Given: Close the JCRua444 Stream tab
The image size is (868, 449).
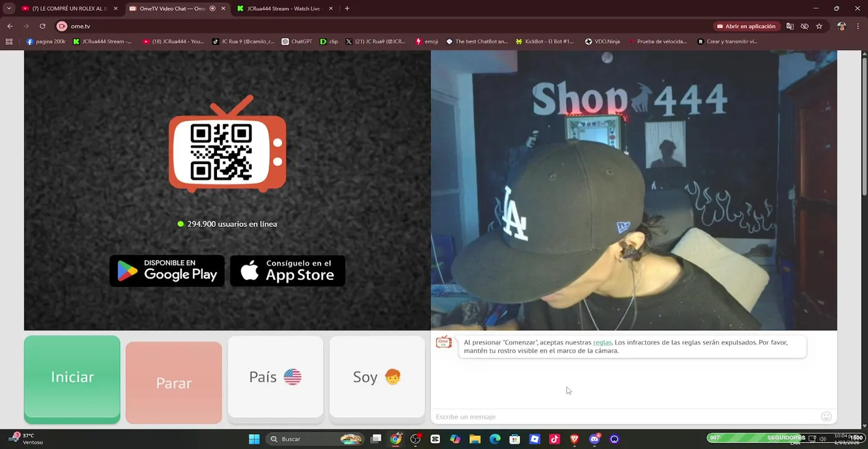Looking at the screenshot, I should (x=330, y=9).
